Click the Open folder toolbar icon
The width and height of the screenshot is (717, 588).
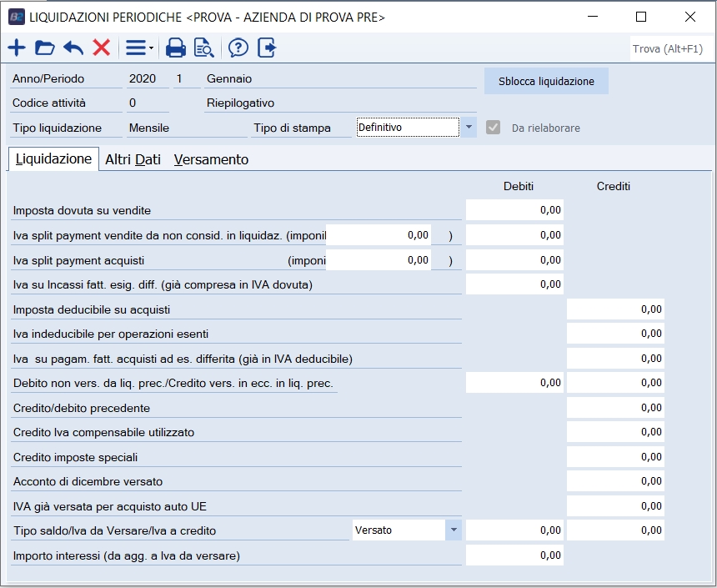pos(45,48)
